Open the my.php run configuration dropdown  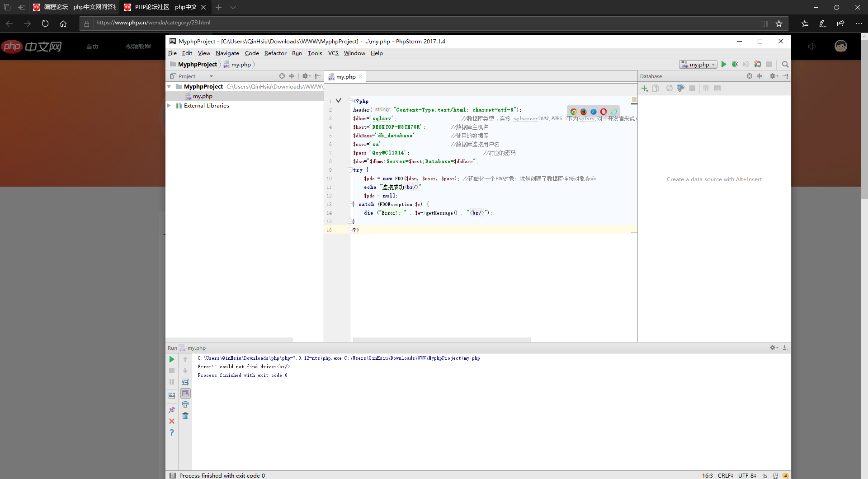(698, 64)
